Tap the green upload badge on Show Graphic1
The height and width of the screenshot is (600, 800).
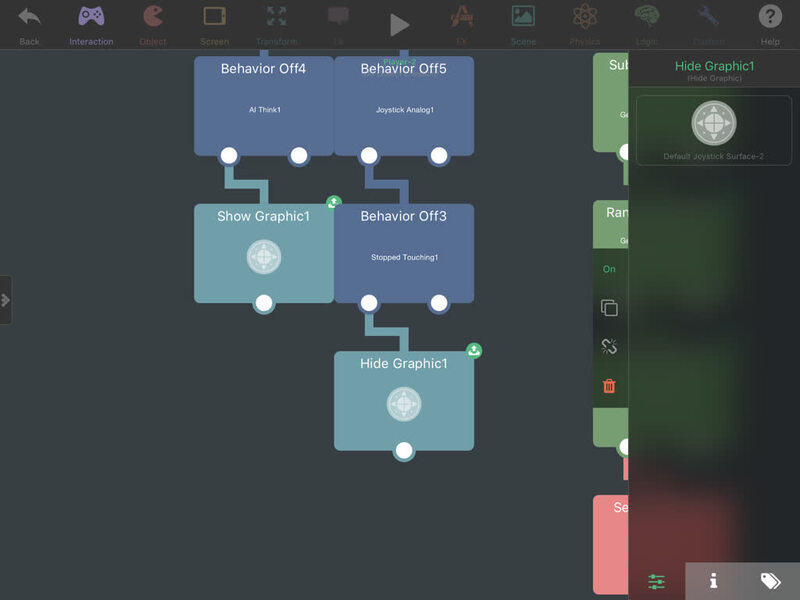tap(334, 203)
